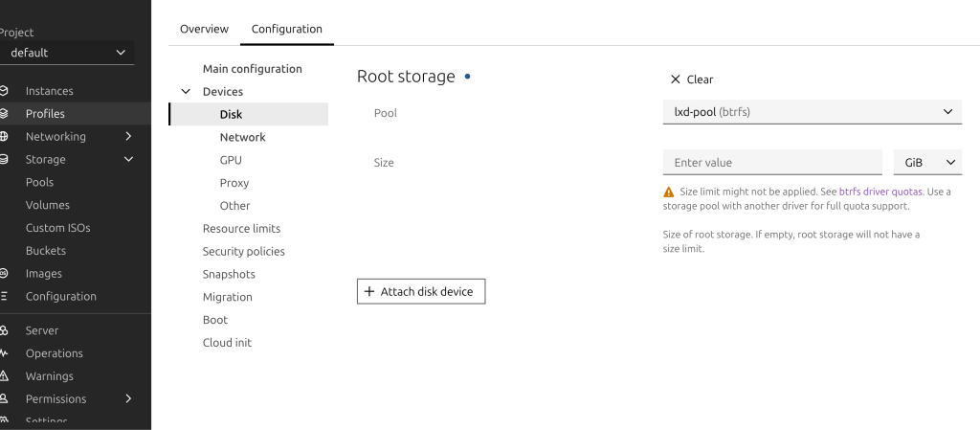Click the Storage database icon

(x=5, y=160)
